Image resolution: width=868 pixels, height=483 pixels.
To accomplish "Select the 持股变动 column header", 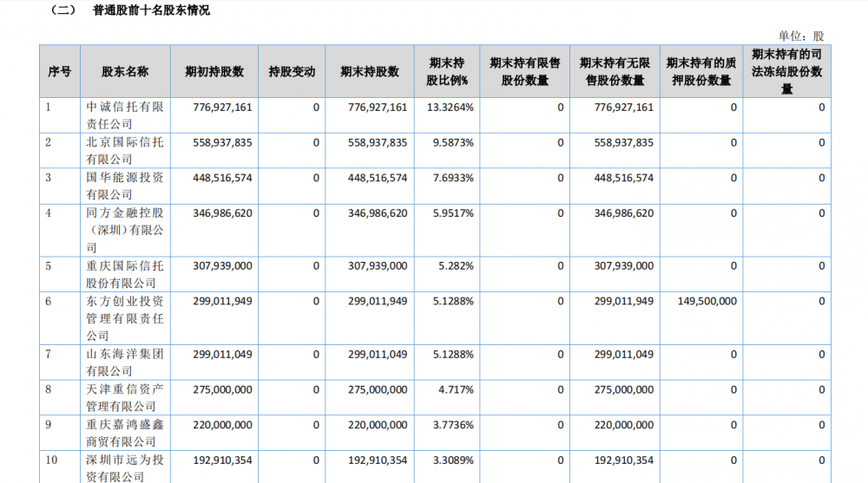I will point(292,72).
